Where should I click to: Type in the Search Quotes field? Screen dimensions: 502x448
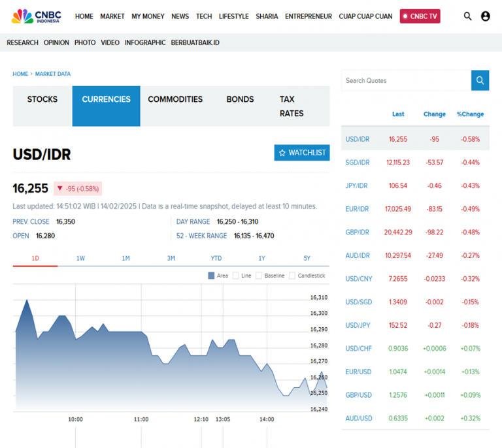click(405, 80)
